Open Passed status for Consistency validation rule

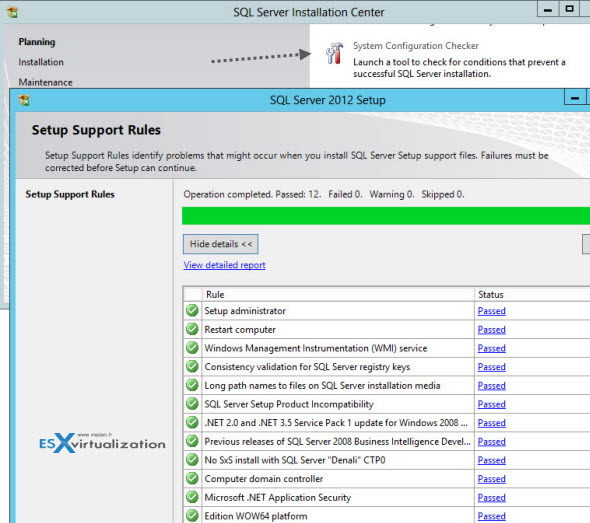click(491, 367)
